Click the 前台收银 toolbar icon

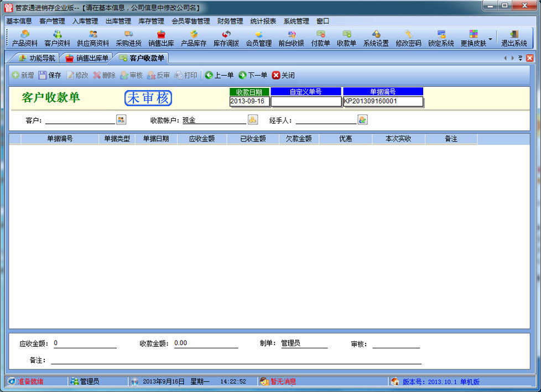click(x=291, y=38)
